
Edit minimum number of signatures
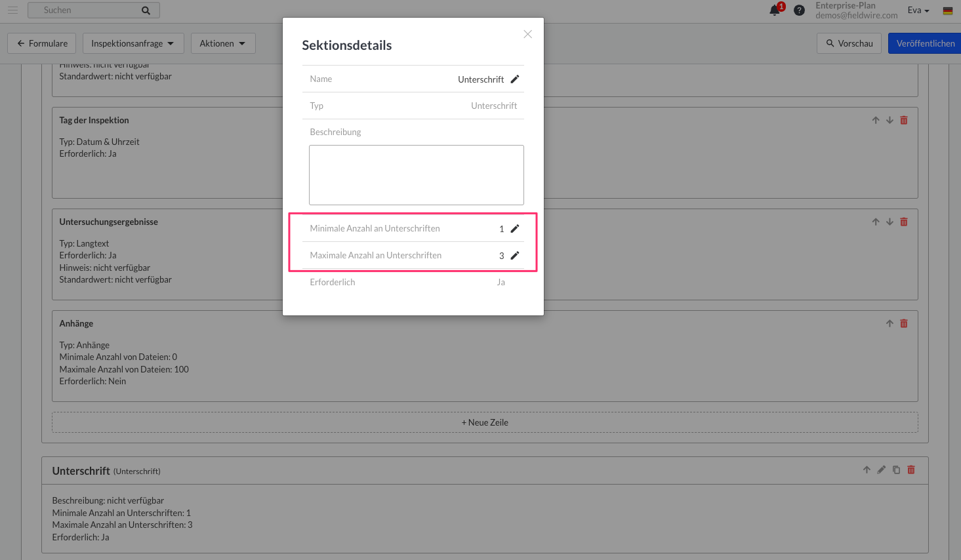tap(515, 229)
